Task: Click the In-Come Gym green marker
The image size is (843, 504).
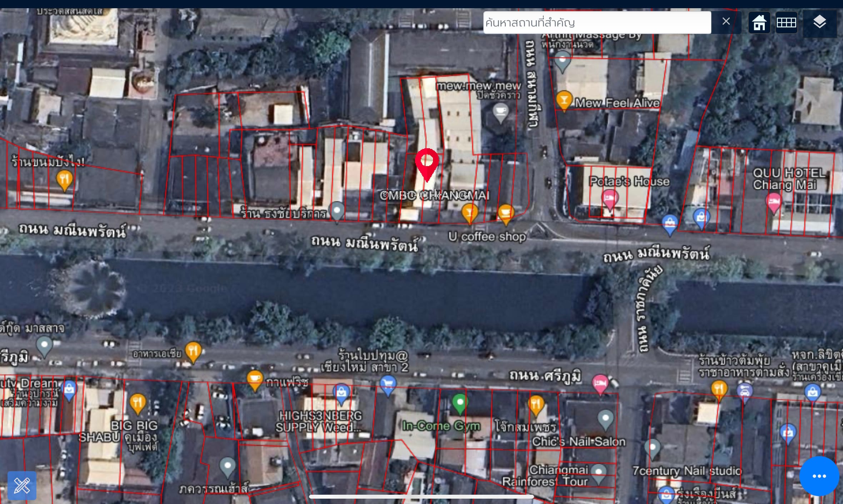Action: [460, 404]
